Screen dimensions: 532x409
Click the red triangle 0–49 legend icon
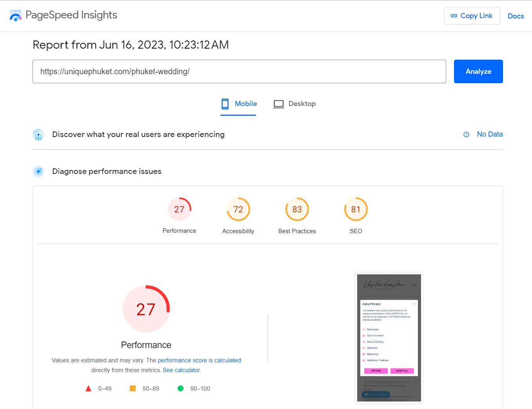tap(88, 389)
